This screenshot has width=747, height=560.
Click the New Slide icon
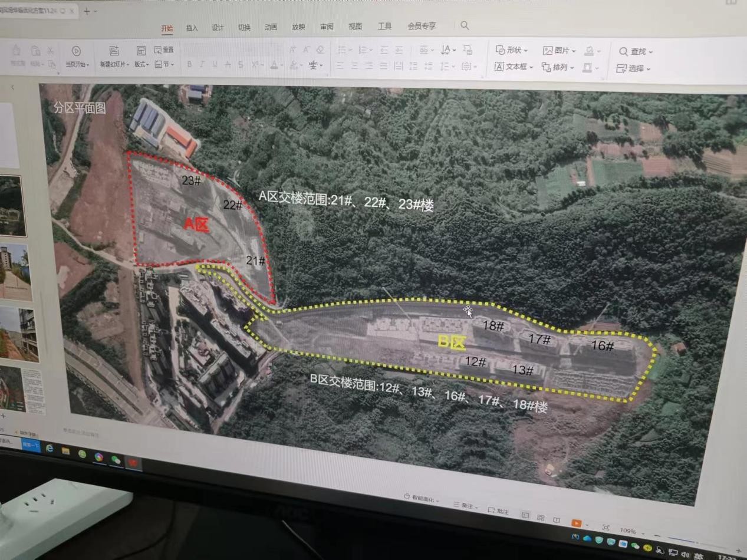114,51
